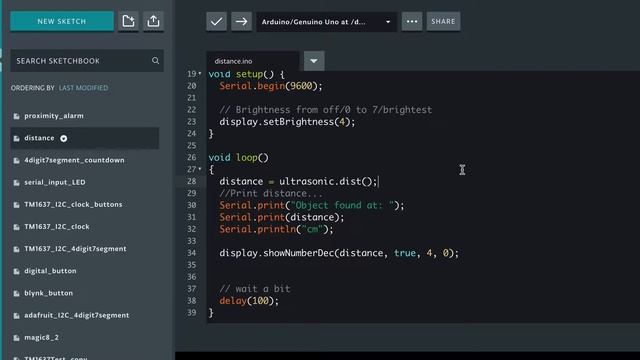Click the void loop() line

238,158
